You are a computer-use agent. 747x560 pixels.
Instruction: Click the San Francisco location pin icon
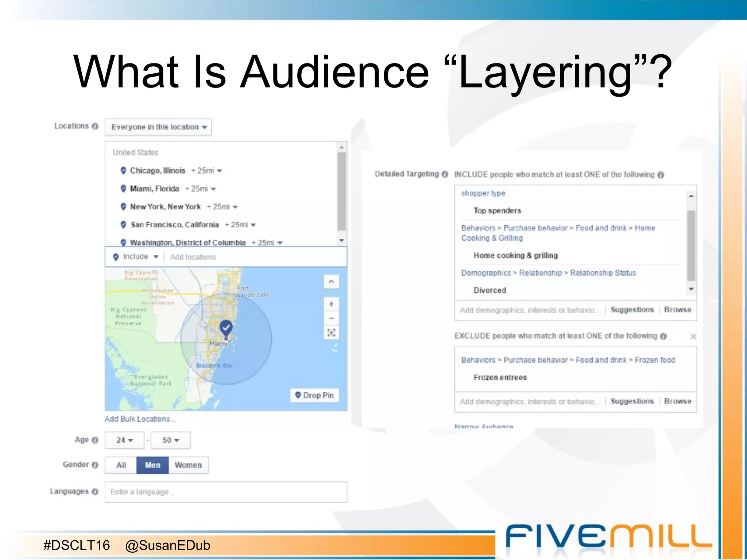[x=123, y=225]
